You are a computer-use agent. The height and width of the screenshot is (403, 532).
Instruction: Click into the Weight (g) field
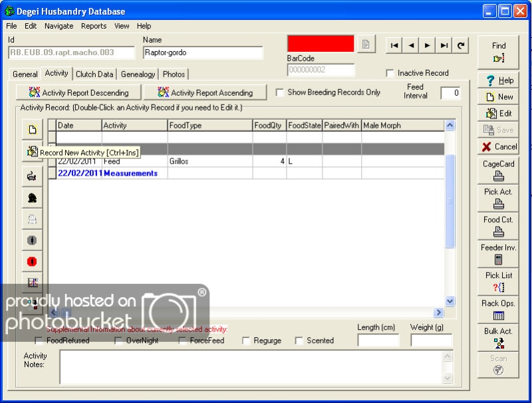click(x=431, y=340)
